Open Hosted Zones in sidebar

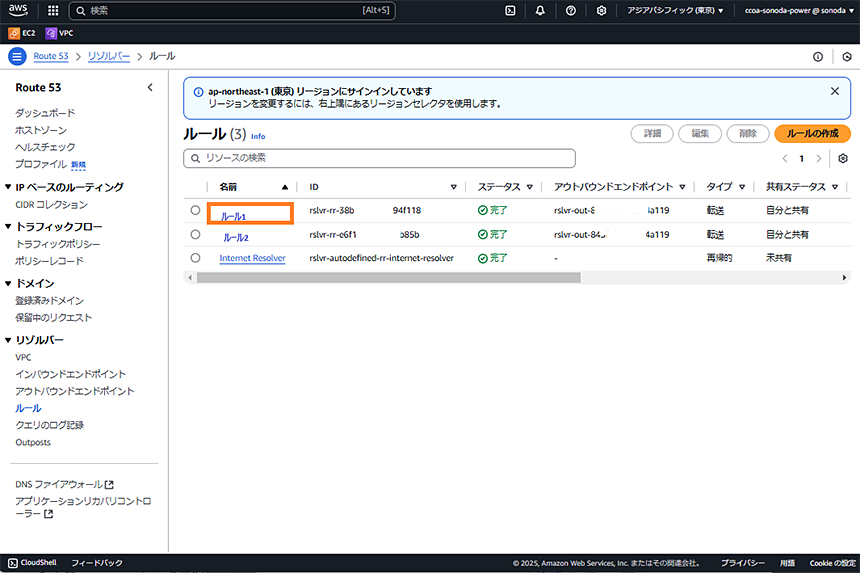pos(41,130)
